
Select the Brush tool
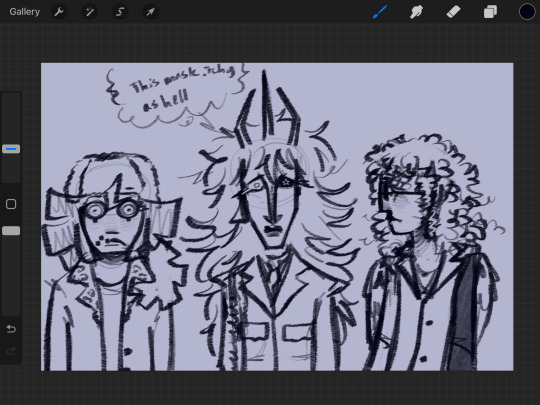380,12
